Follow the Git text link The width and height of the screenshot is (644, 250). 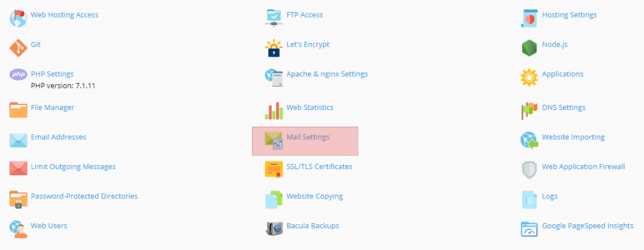(x=36, y=45)
